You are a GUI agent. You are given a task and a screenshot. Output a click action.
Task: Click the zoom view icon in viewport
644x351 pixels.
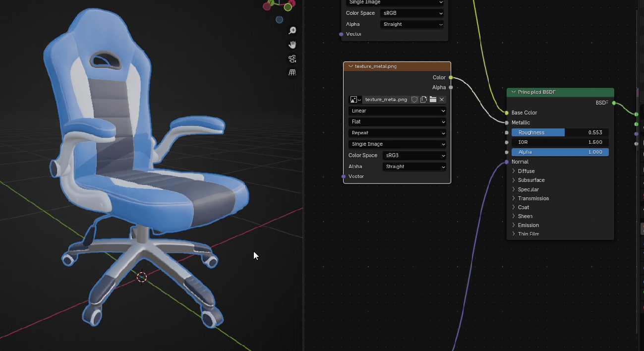pyautogui.click(x=293, y=31)
